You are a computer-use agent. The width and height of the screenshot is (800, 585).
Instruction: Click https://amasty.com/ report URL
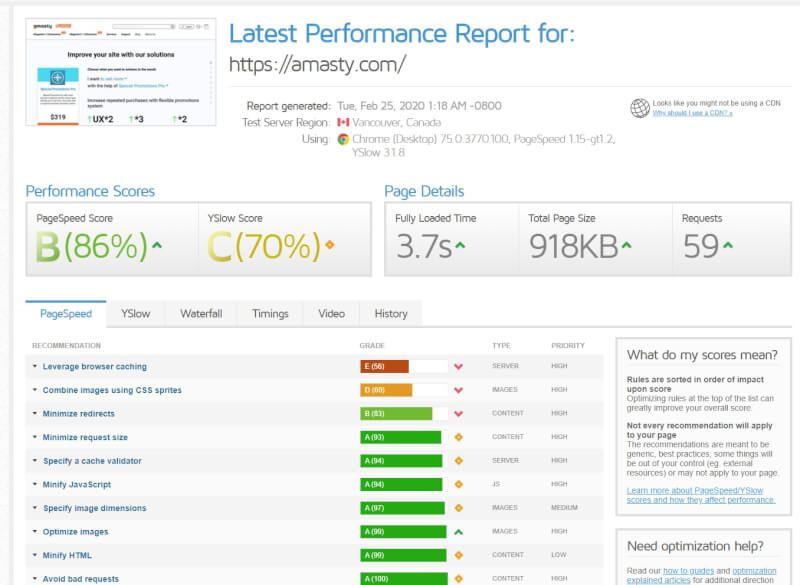(x=317, y=65)
